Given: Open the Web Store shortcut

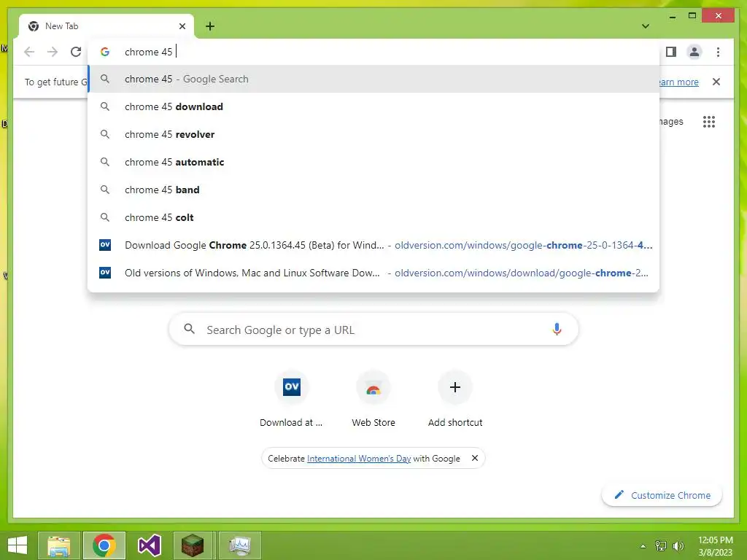Looking at the screenshot, I should click(373, 399).
